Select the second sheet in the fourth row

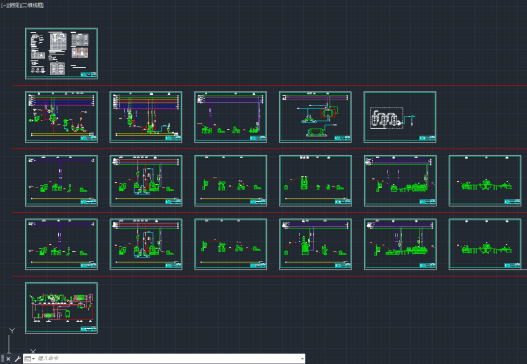click(146, 244)
